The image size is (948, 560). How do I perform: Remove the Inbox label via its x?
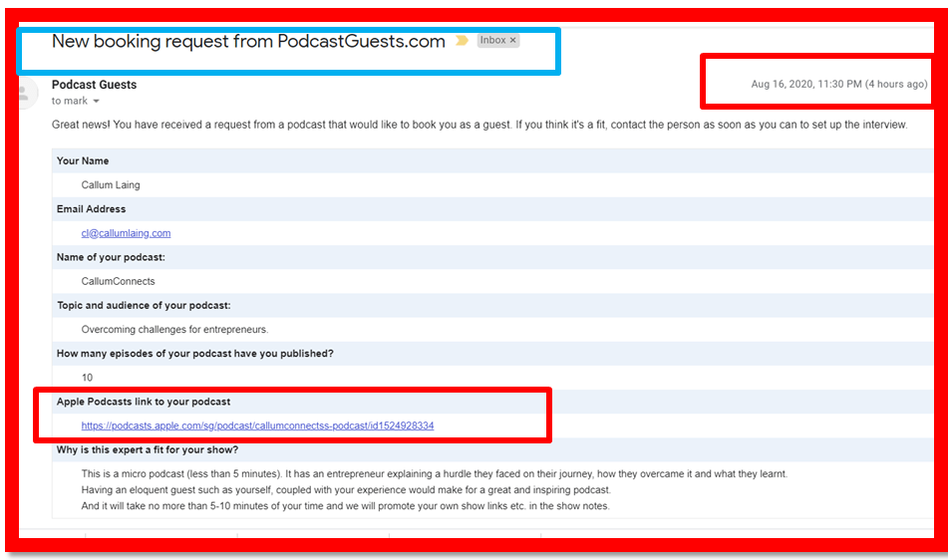[x=513, y=41]
